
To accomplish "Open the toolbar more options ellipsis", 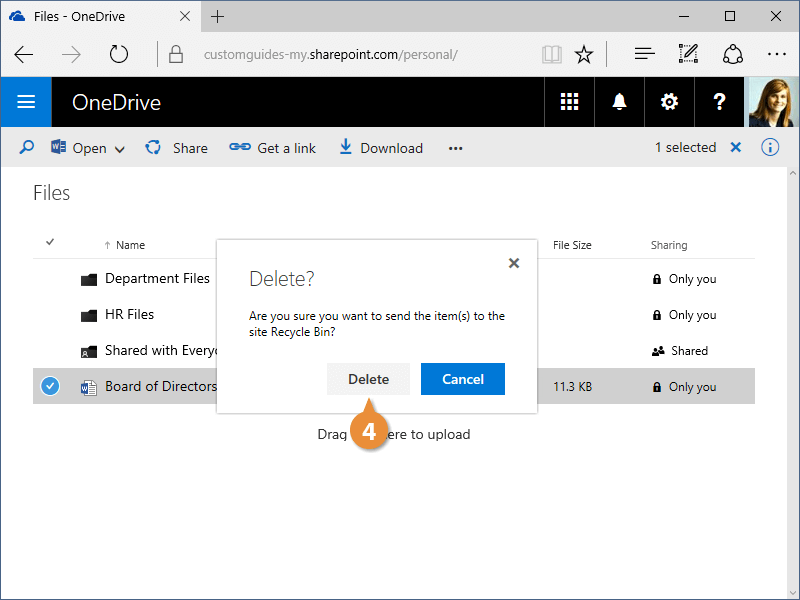I will [x=456, y=148].
